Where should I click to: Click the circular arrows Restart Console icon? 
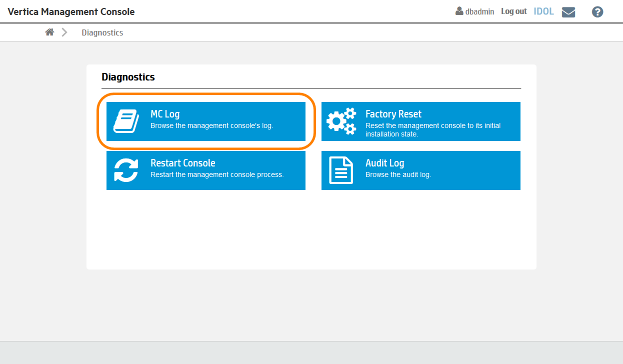click(x=126, y=170)
